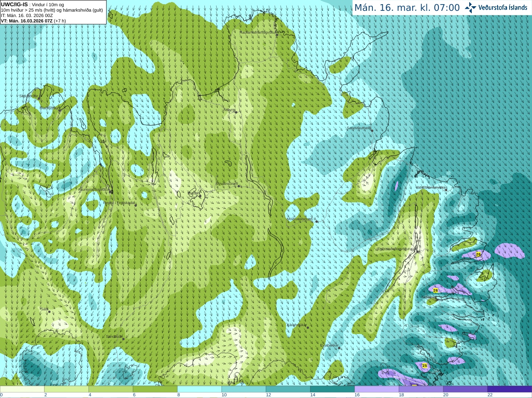Click the Möðrudalsöræfi II station label
Image resolution: width=532 pixels, height=398 pixels.
(301, 219)
